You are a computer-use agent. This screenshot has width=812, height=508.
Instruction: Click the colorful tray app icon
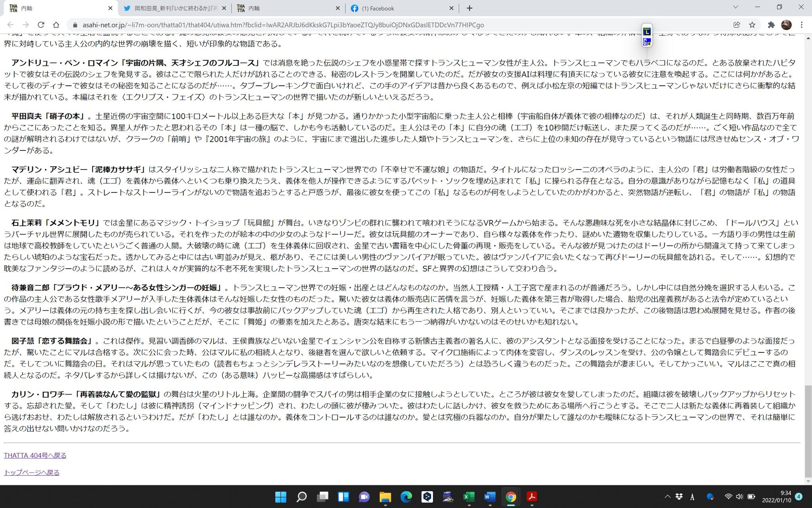(x=710, y=497)
